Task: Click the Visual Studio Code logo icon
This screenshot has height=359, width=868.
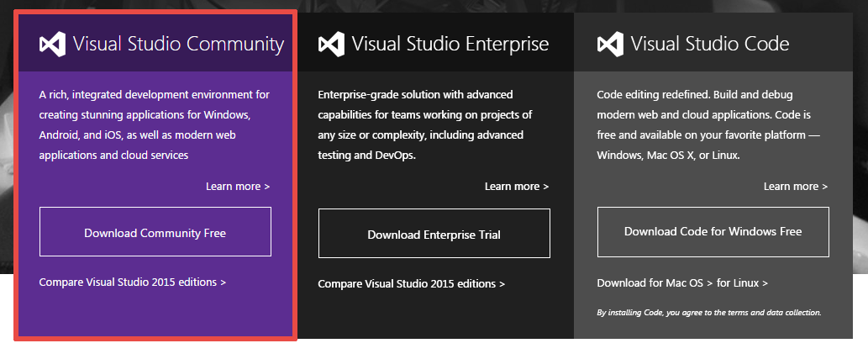Action: [x=611, y=45]
